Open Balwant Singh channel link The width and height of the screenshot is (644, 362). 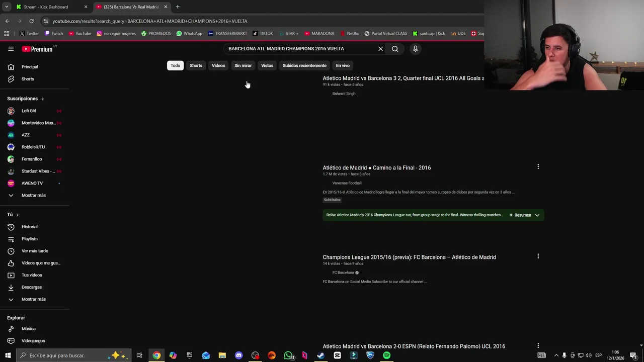point(344,94)
